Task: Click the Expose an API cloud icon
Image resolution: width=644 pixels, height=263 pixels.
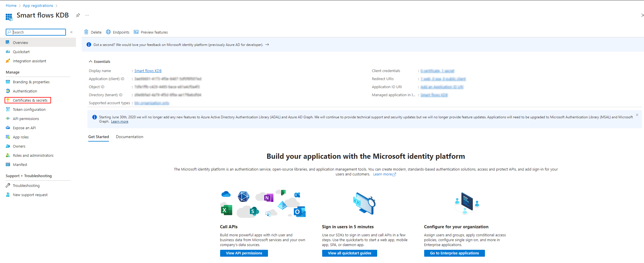Action: (8, 128)
